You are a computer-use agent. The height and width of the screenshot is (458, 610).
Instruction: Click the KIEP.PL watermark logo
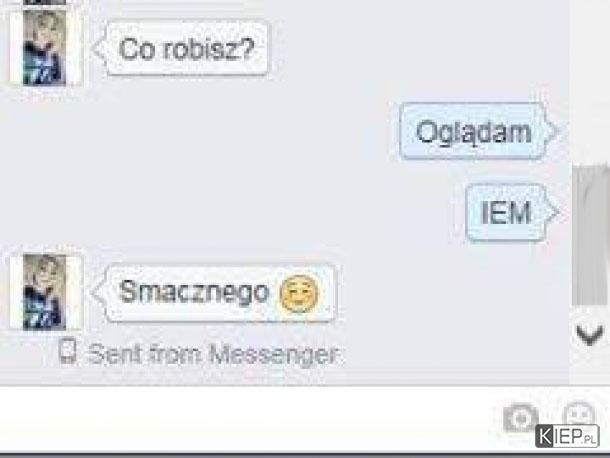coord(567,436)
